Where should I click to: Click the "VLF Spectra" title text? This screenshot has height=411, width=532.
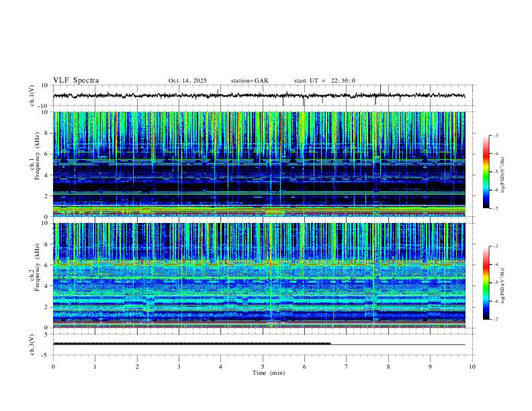[x=76, y=81]
